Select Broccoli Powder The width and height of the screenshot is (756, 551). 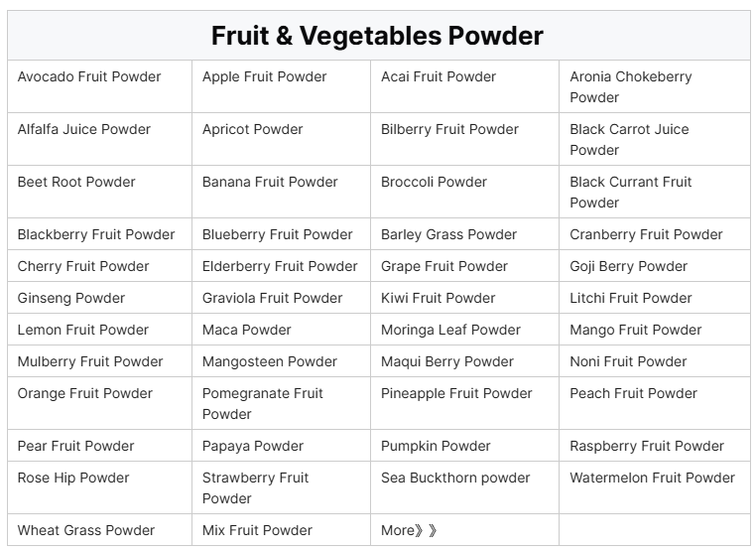click(434, 182)
